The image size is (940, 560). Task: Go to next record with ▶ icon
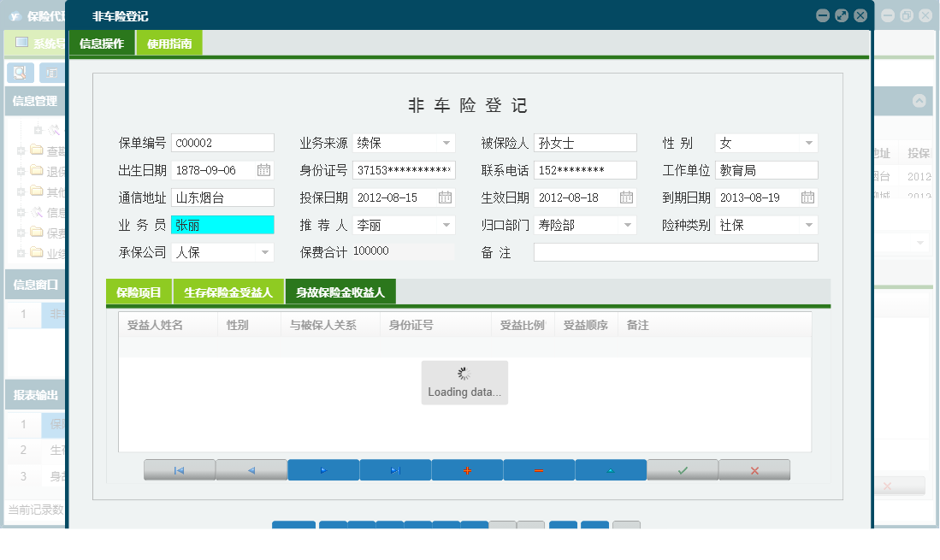[323, 469]
